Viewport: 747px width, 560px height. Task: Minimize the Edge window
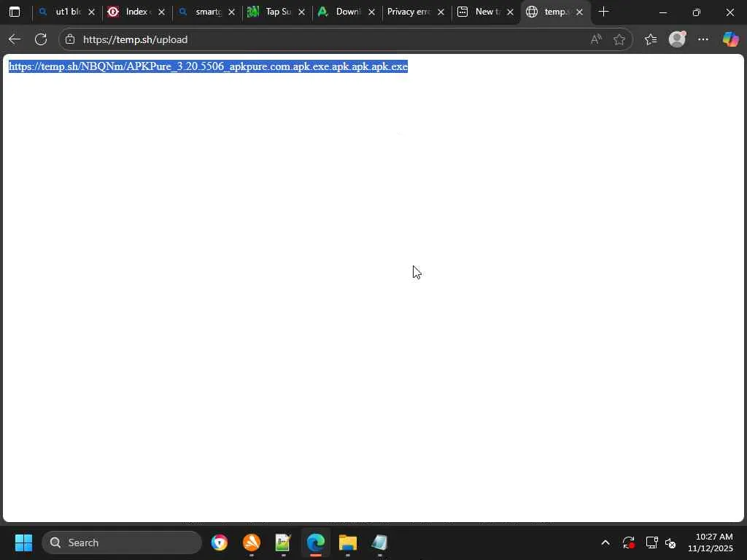tap(662, 12)
